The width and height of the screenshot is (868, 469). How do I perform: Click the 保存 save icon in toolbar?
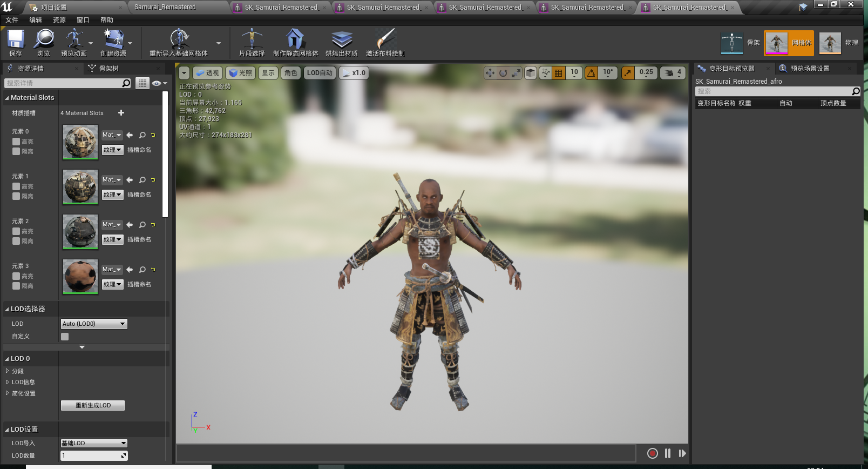16,40
